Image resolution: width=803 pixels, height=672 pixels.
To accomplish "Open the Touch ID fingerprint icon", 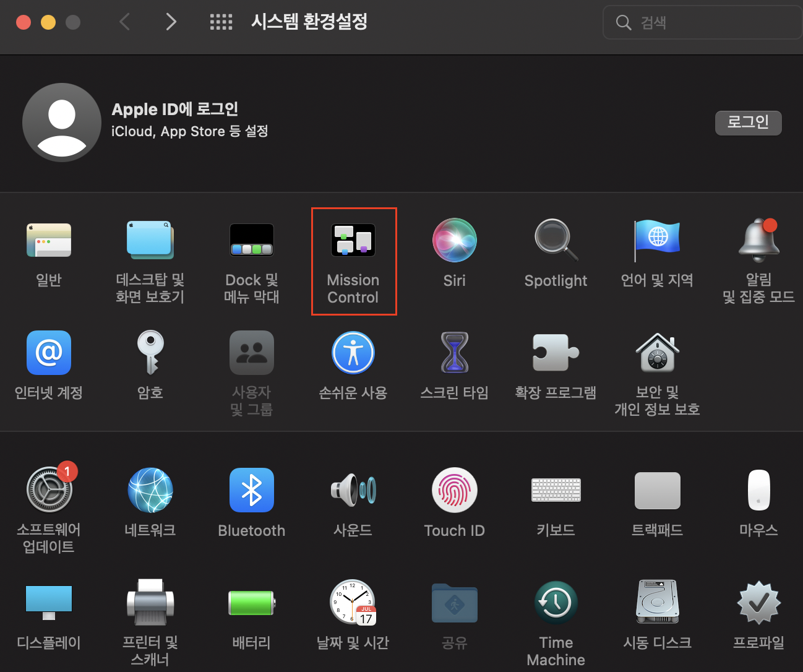I will 455,490.
